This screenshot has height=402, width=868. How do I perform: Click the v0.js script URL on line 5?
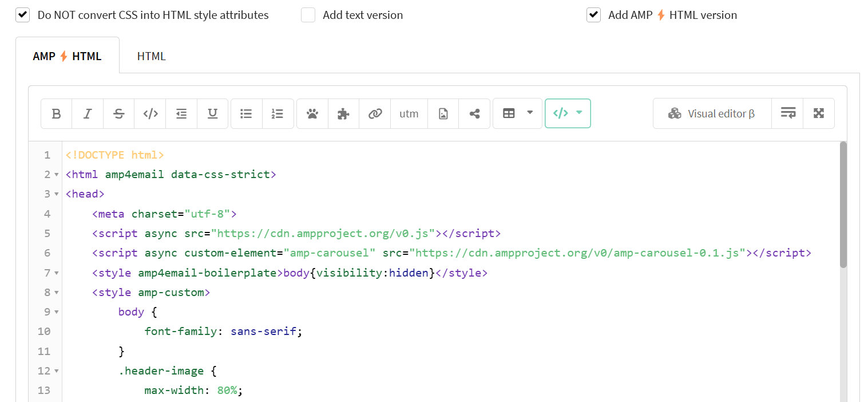click(324, 233)
